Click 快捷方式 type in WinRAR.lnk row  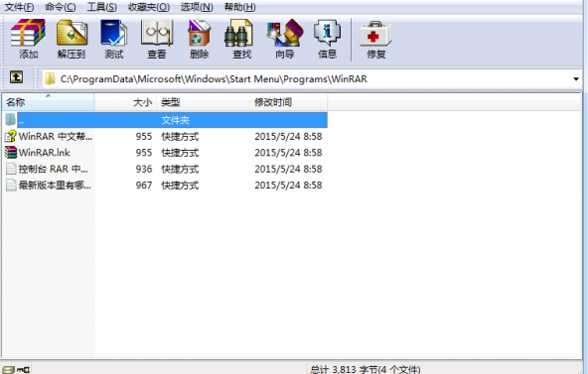click(x=180, y=153)
